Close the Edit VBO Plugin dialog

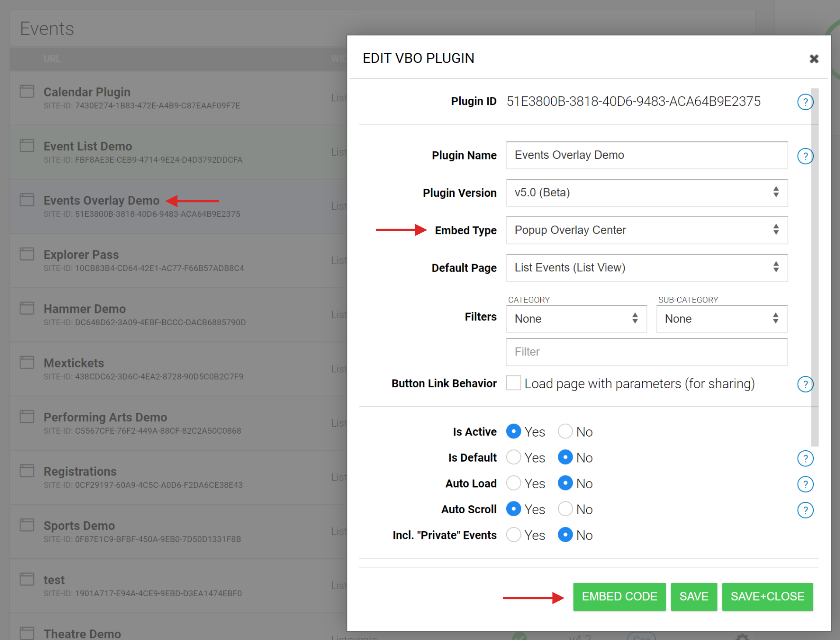pyautogui.click(x=814, y=59)
